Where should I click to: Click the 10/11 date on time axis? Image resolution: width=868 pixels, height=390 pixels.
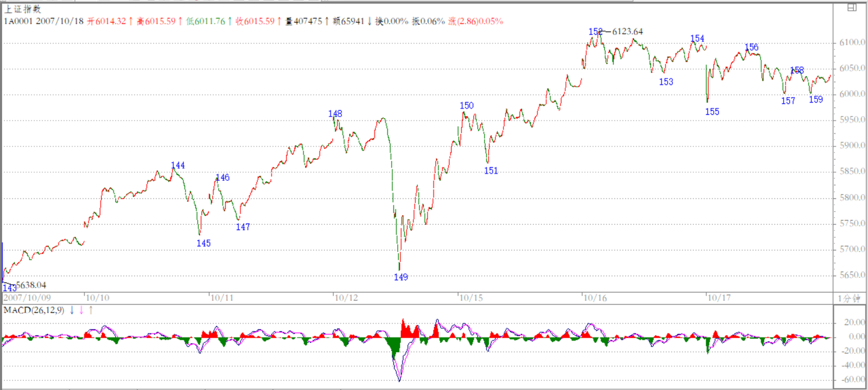point(222,297)
